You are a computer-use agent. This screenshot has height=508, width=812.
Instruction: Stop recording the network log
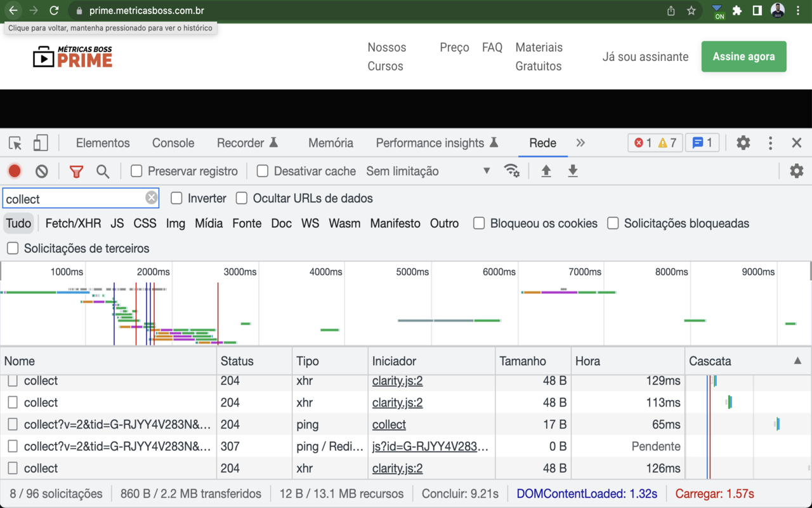click(14, 171)
